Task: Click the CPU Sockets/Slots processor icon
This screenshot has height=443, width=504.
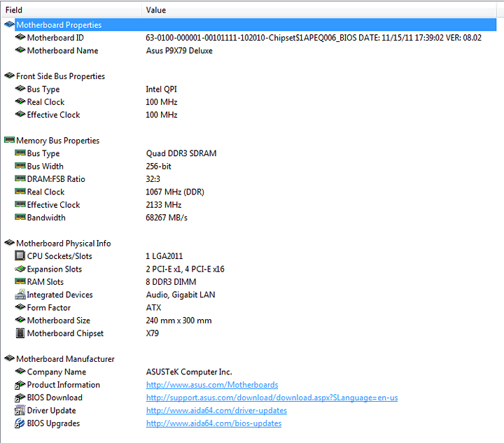Action: (x=20, y=255)
